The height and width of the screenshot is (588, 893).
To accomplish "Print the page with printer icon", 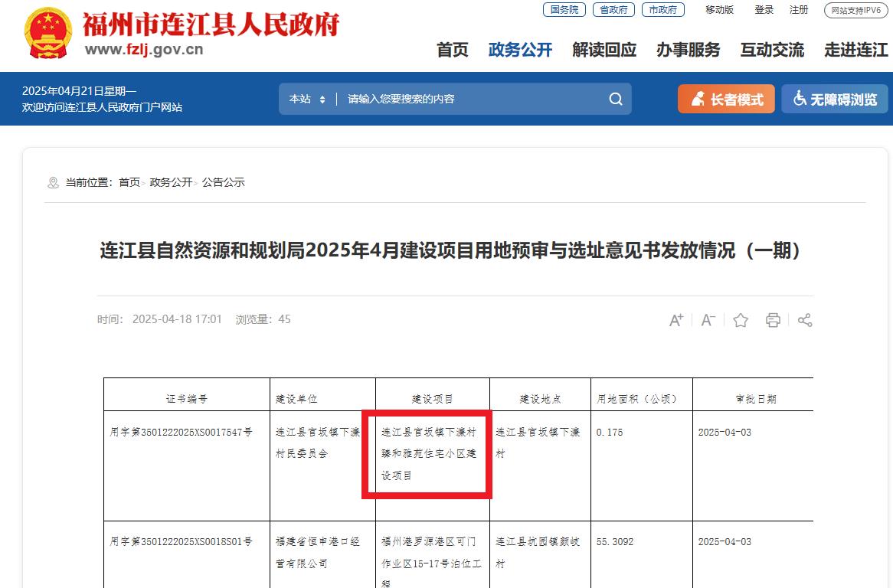I will pos(773,320).
